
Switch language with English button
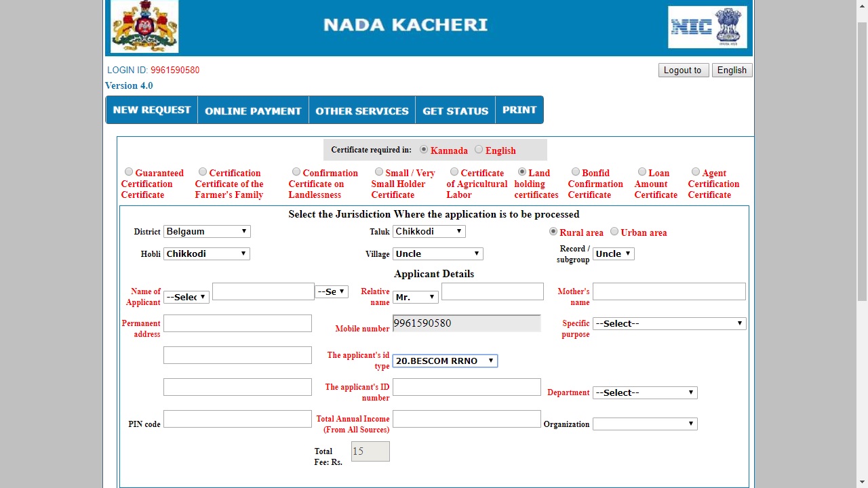(732, 70)
